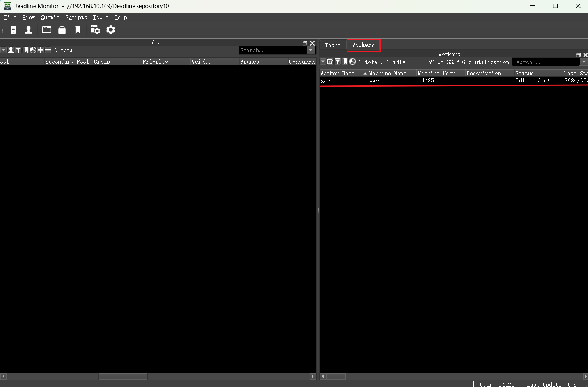The image size is (588, 387).
Task: Click the main toolbar drag handle grip
Action: (4, 30)
